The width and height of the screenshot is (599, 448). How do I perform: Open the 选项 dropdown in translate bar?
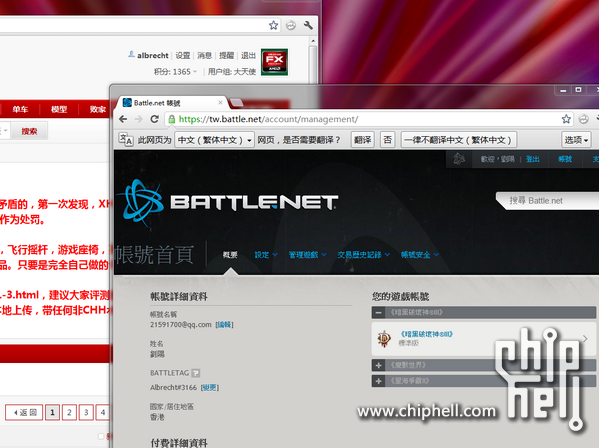(576, 140)
